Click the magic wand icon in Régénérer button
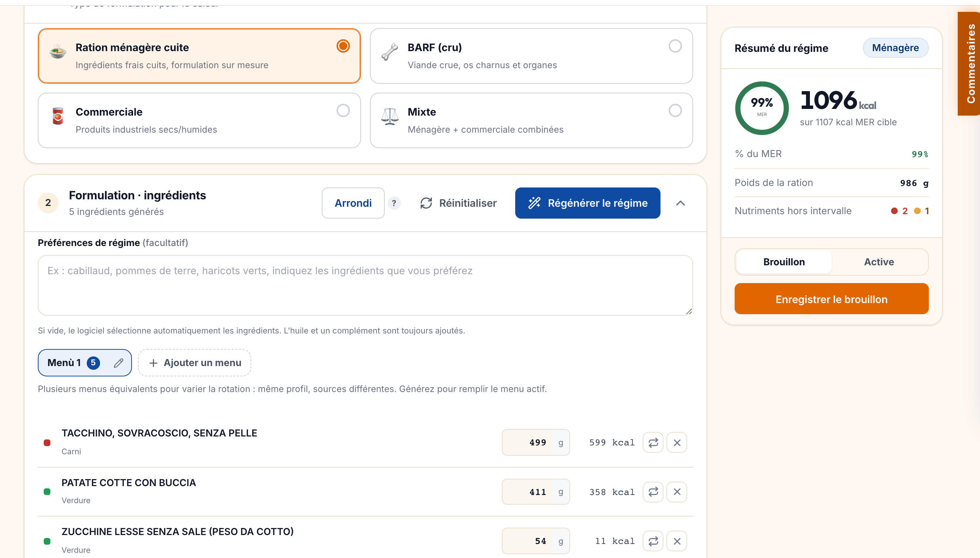The width and height of the screenshot is (980, 558). click(534, 203)
